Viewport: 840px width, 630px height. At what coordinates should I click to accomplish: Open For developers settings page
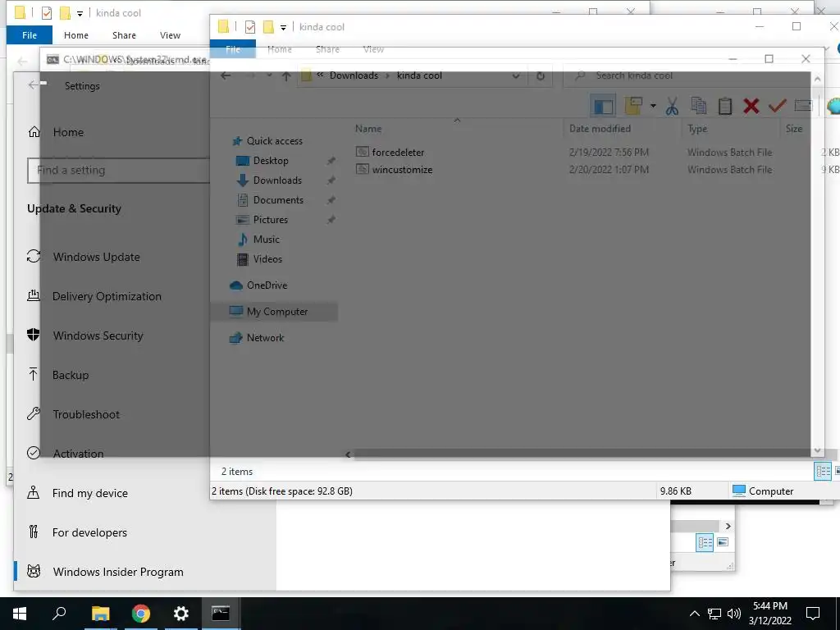(89, 532)
